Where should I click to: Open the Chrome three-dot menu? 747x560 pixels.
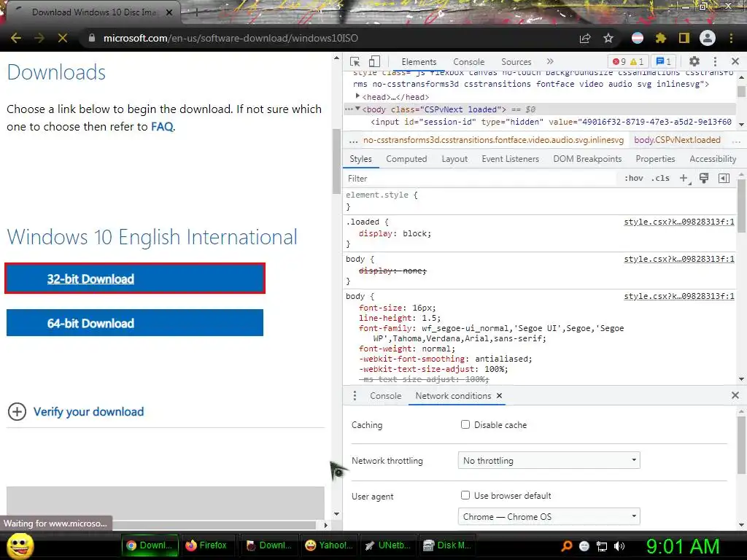731,38
